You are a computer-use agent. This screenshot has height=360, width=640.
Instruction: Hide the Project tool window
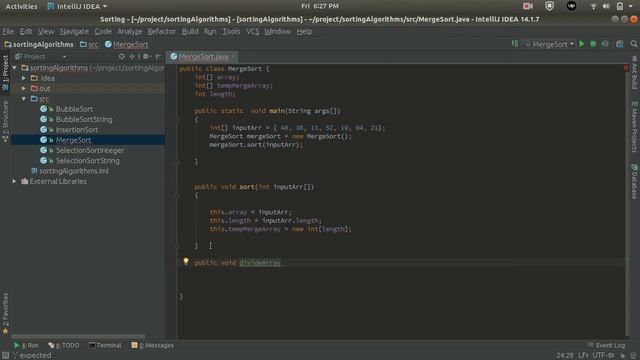(x=158, y=56)
